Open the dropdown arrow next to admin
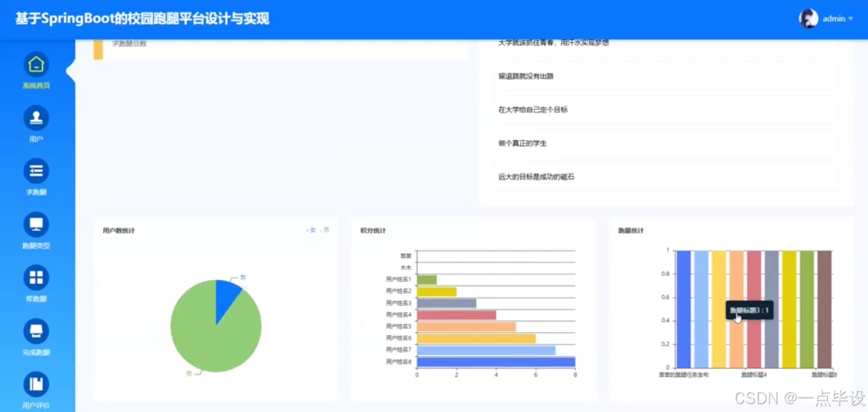Viewport: 868px width, 412px height. [x=849, y=18]
